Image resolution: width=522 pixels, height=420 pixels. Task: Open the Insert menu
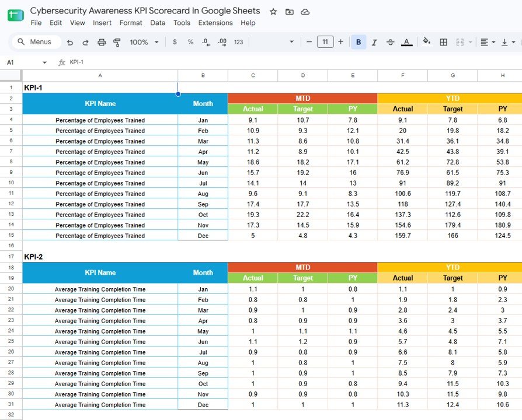click(x=102, y=23)
